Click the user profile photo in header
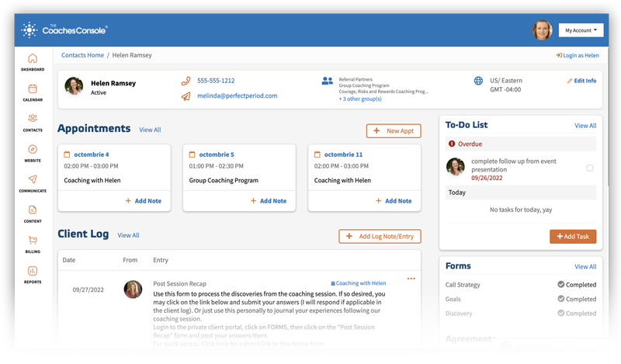Image resolution: width=621 pixels, height=364 pixels. (542, 30)
